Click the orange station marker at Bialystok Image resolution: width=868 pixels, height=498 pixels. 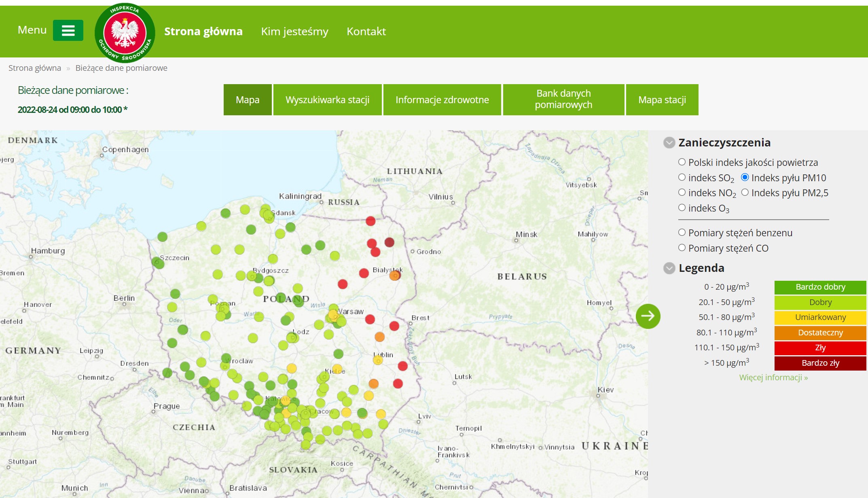(x=394, y=276)
